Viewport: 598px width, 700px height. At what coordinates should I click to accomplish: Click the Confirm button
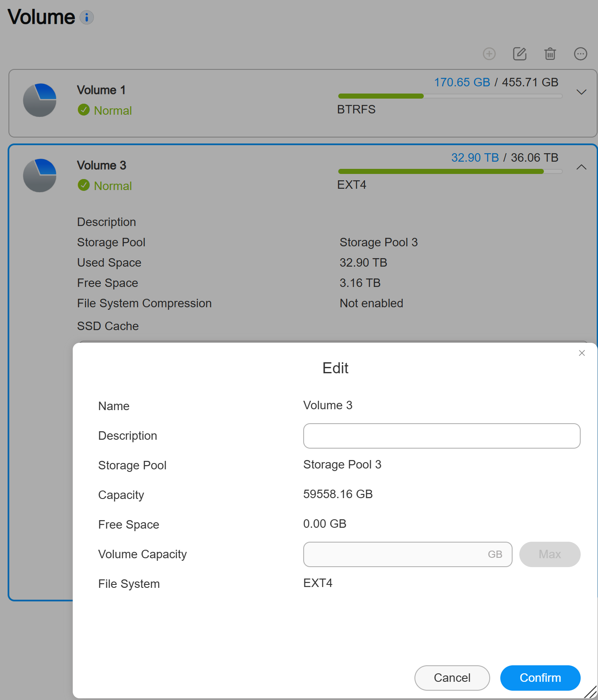pos(540,678)
